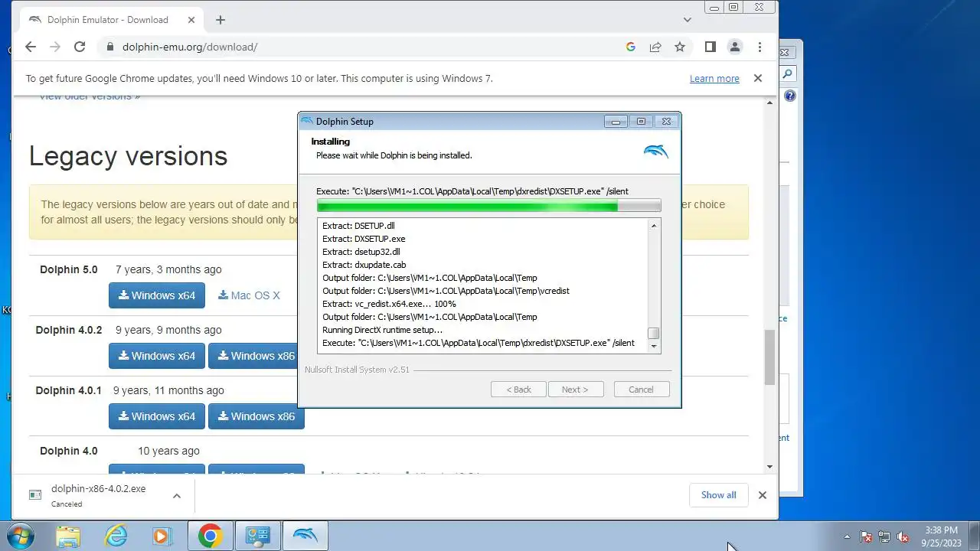Click Cancel in Dolphin Setup
This screenshot has height=551, width=980.
tap(642, 390)
